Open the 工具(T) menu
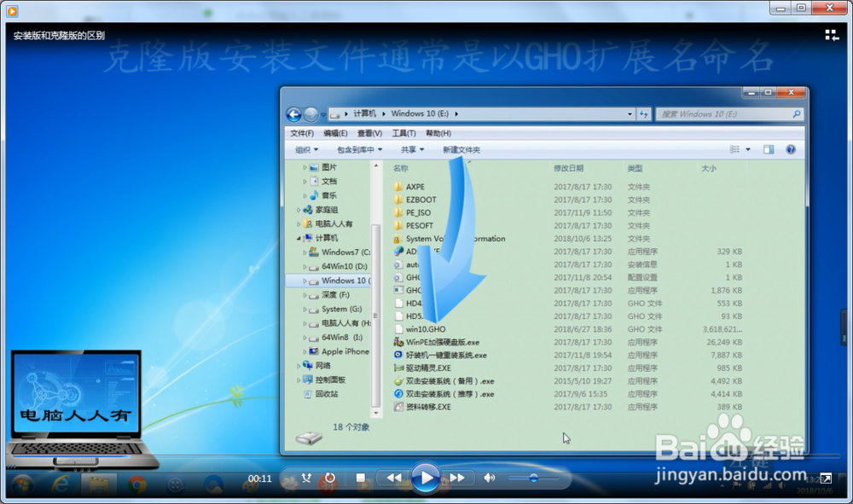Viewport: 853px width, 504px height. tap(403, 133)
